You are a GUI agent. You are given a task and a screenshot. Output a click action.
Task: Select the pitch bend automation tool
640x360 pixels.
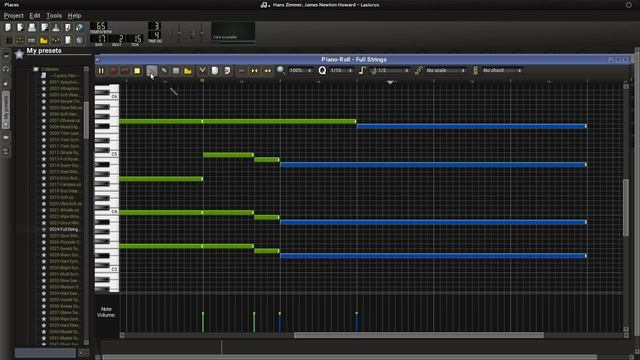tap(188, 71)
